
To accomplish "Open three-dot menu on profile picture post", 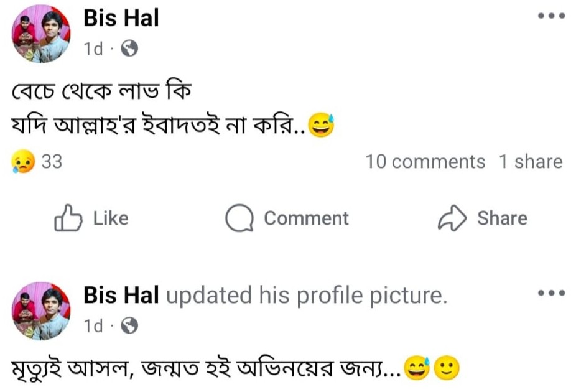I will pos(551,292).
